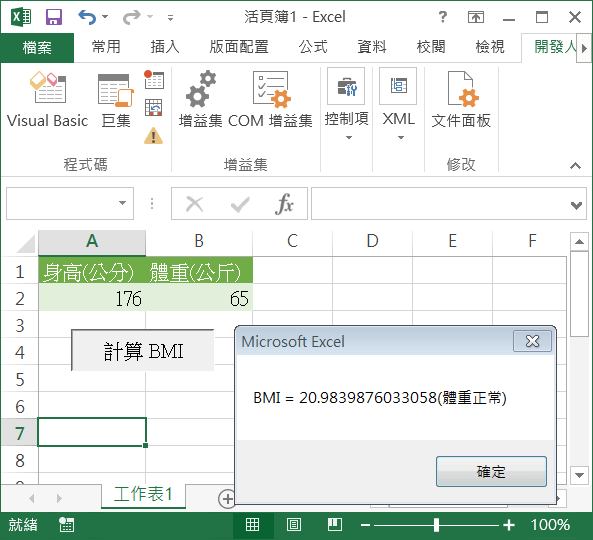Open zoom dialog via 100%
The image size is (593, 540).
pyautogui.click(x=550, y=525)
